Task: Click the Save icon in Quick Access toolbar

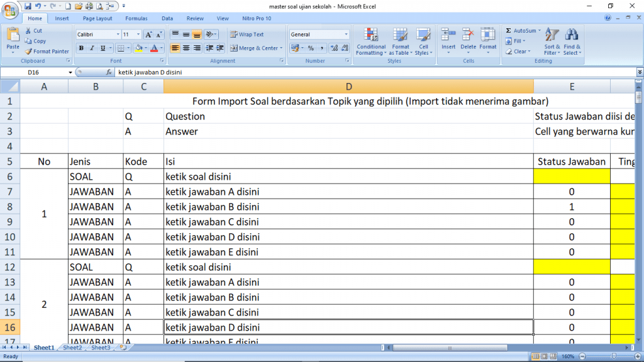Action: [x=28, y=6]
